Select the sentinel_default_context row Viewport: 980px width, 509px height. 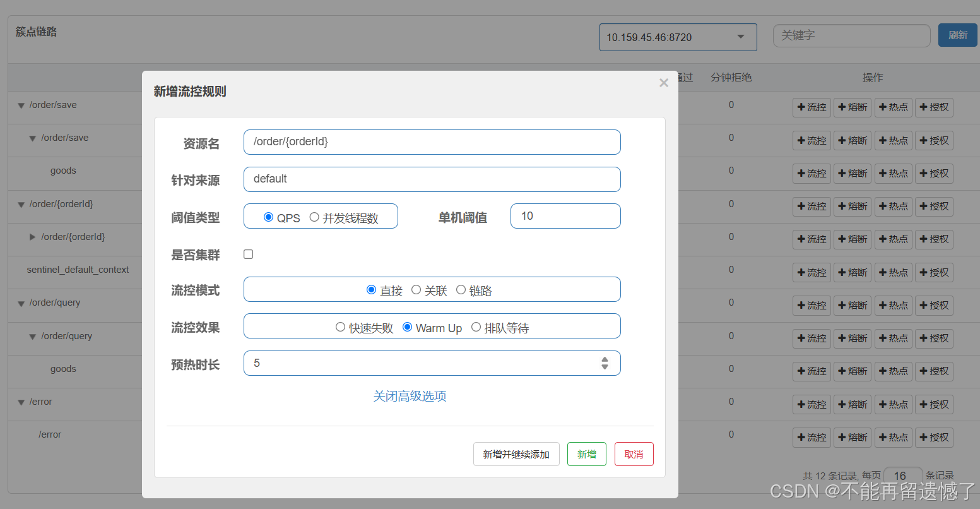(x=78, y=270)
